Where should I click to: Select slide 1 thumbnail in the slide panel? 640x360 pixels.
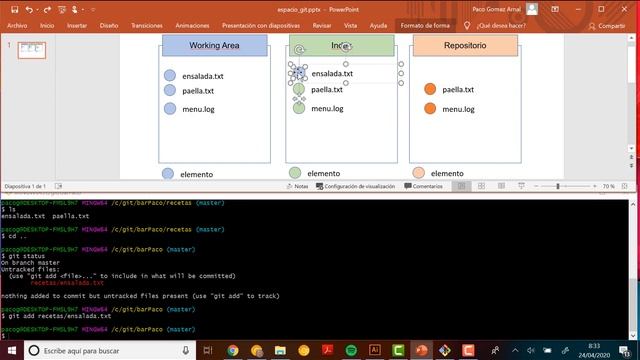click(31, 50)
